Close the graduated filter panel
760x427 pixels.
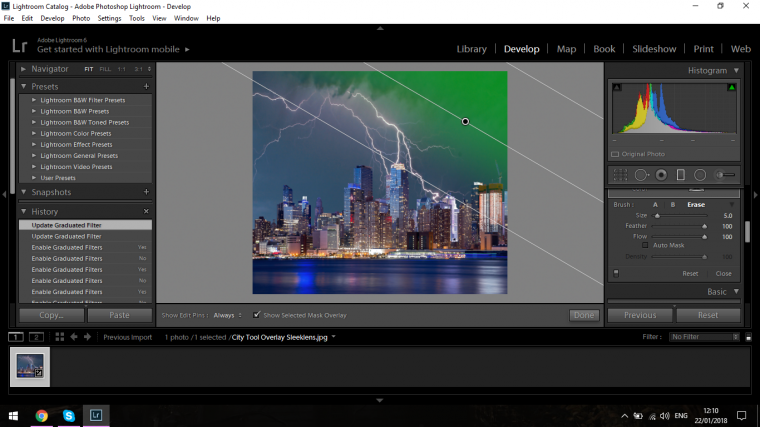724,273
